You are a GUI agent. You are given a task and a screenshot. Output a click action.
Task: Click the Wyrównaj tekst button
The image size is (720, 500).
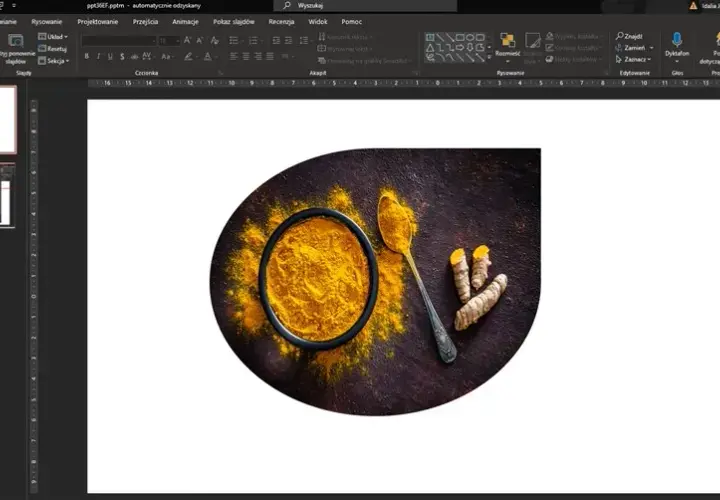pyautogui.click(x=345, y=49)
